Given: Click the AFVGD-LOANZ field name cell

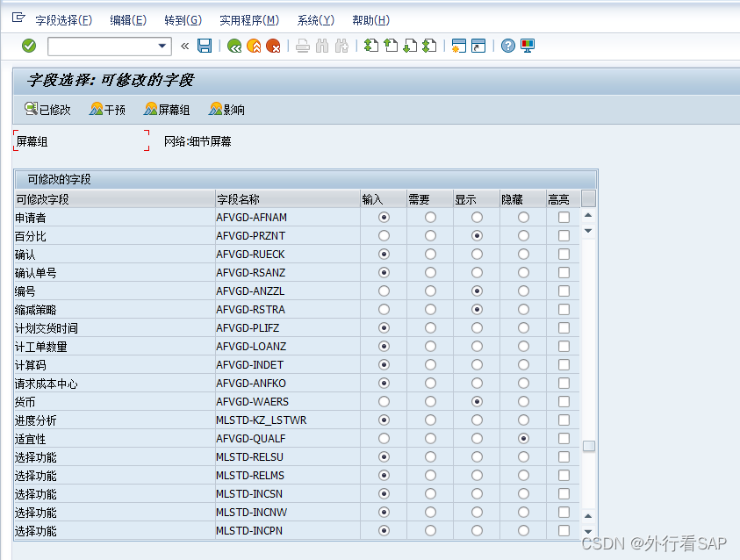Looking at the screenshot, I should click(x=287, y=347).
